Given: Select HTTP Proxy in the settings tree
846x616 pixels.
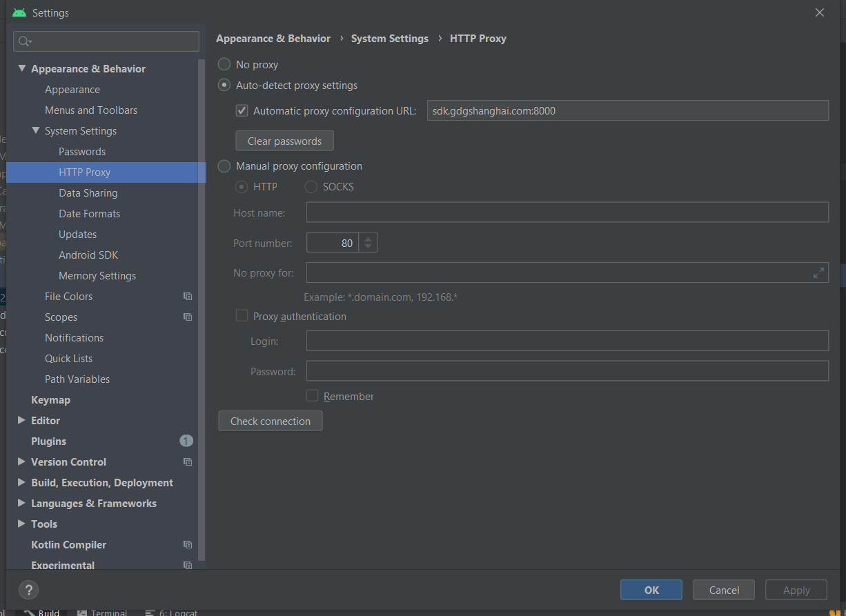Looking at the screenshot, I should click(x=106, y=172).
